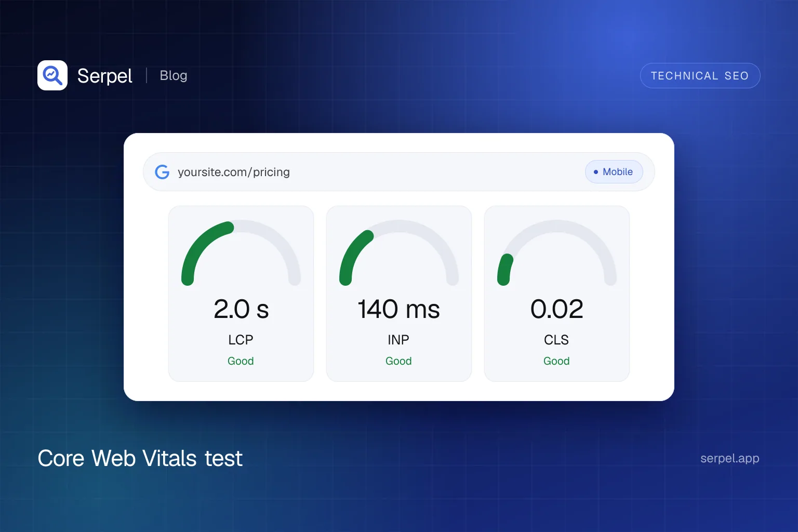Click the Good status under INP
Image resolution: width=798 pixels, height=532 pixels.
click(398, 361)
